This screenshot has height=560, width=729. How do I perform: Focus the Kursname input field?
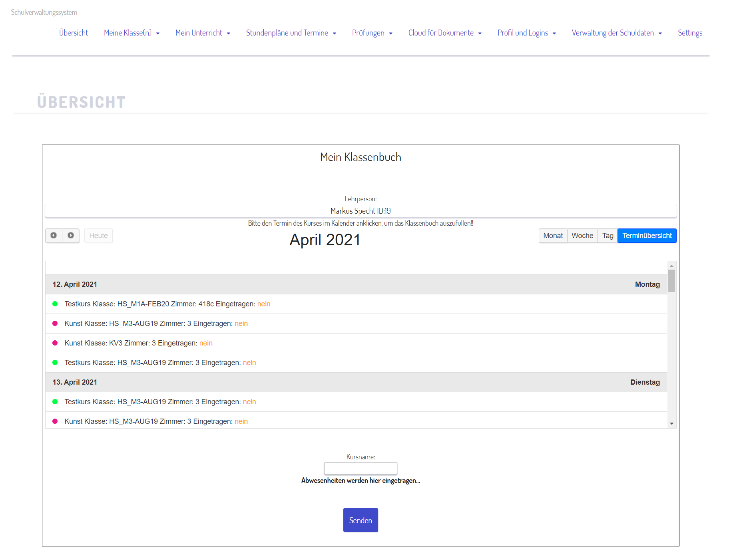point(361,468)
